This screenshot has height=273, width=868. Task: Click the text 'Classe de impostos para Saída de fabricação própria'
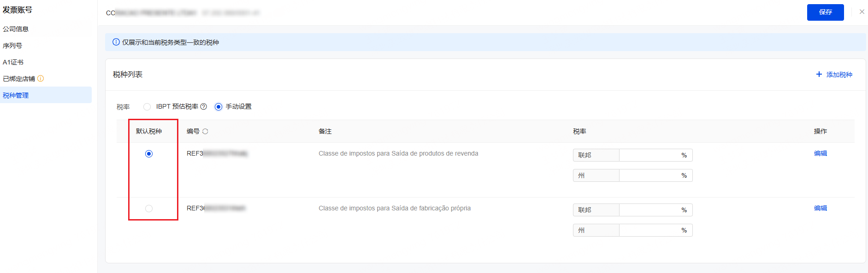395,208
